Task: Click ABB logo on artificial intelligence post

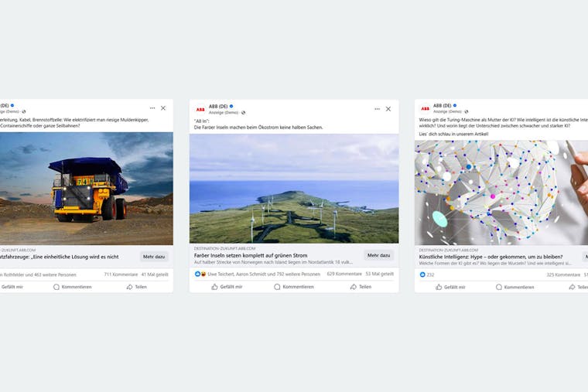Action: 425,109
